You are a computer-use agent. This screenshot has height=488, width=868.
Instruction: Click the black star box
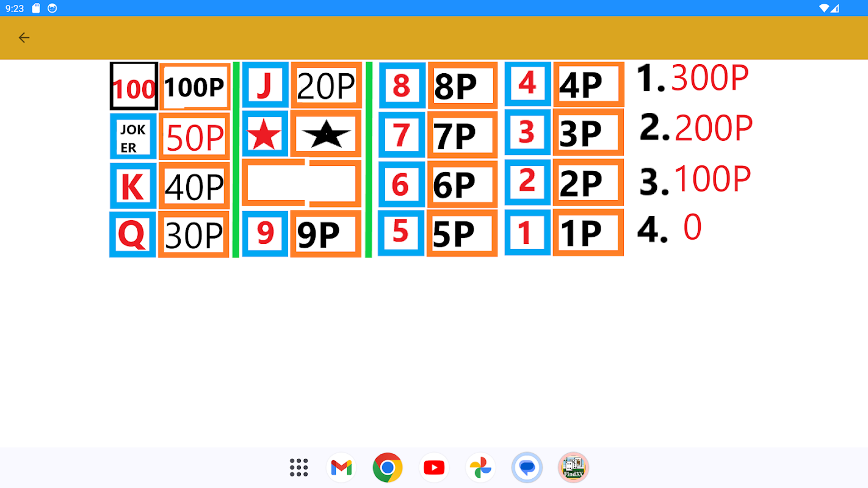326,134
